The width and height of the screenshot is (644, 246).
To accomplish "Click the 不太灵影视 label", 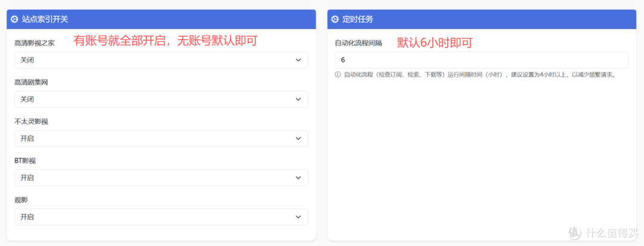I will 31,122.
